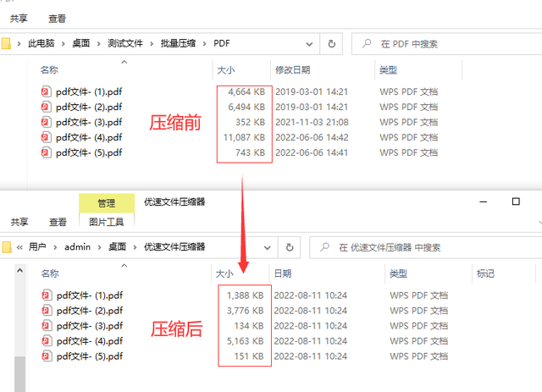
Task: Open 共享 tab in PDF window
Action: (19, 19)
